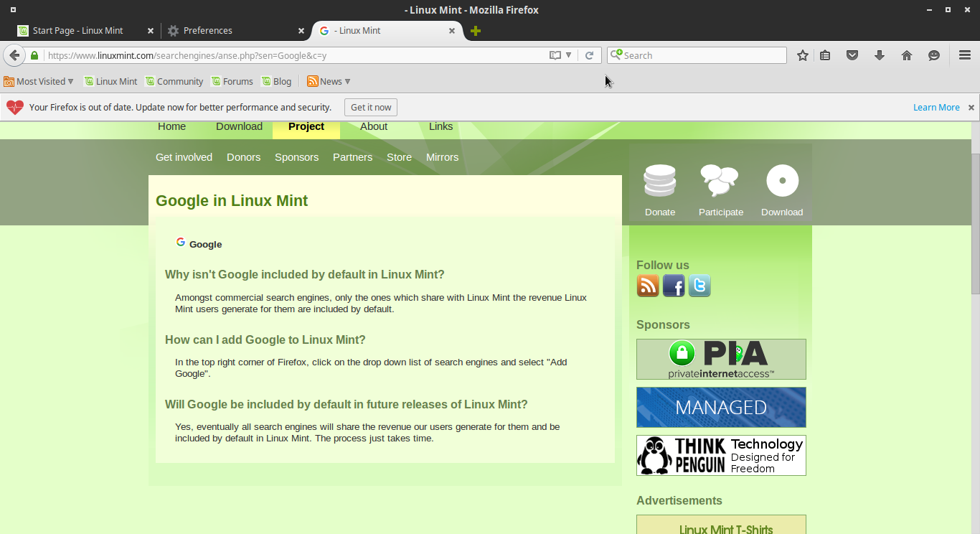Click the window menu icon in the title bar
Image resolution: width=980 pixels, height=534 pixels.
coord(13,10)
